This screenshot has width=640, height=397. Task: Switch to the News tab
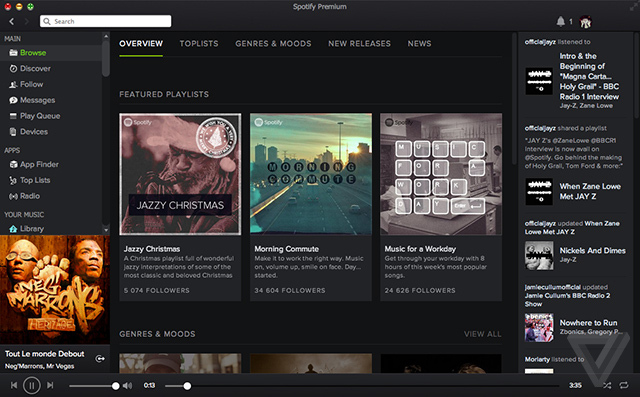pos(419,44)
